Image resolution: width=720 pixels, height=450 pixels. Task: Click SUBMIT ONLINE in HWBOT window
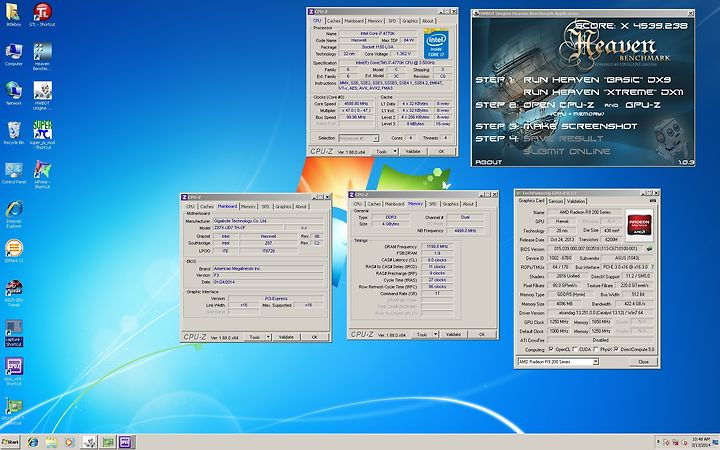pos(567,151)
